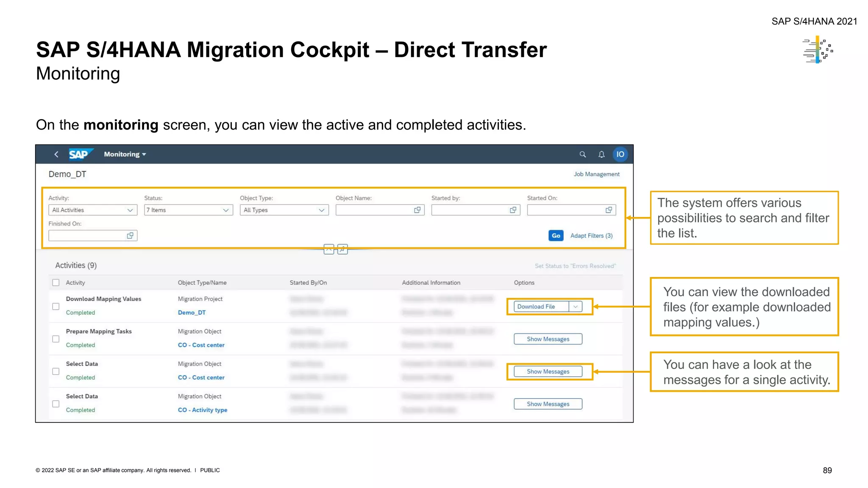Toggle the select-all activities checkbox
This screenshot has width=868, height=488.
coord(56,283)
